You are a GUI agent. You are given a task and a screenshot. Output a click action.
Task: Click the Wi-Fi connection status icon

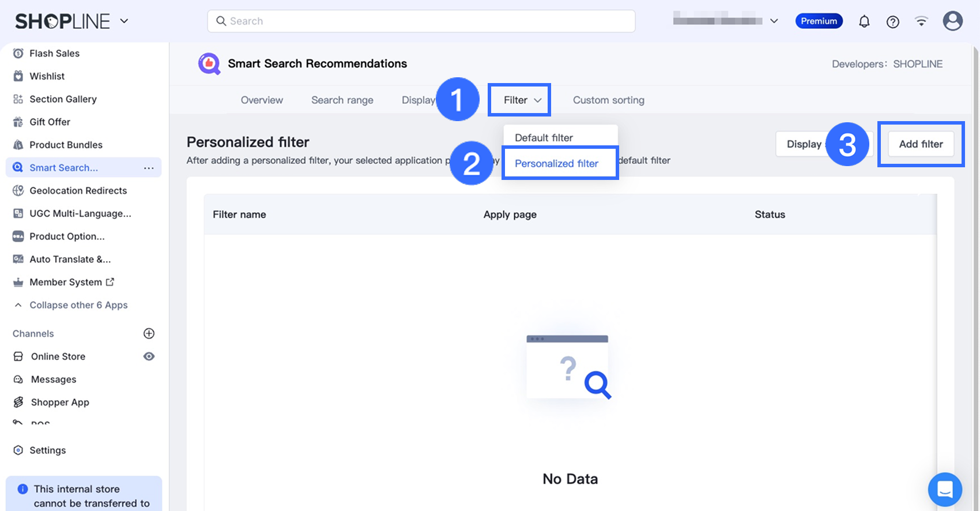tap(921, 22)
